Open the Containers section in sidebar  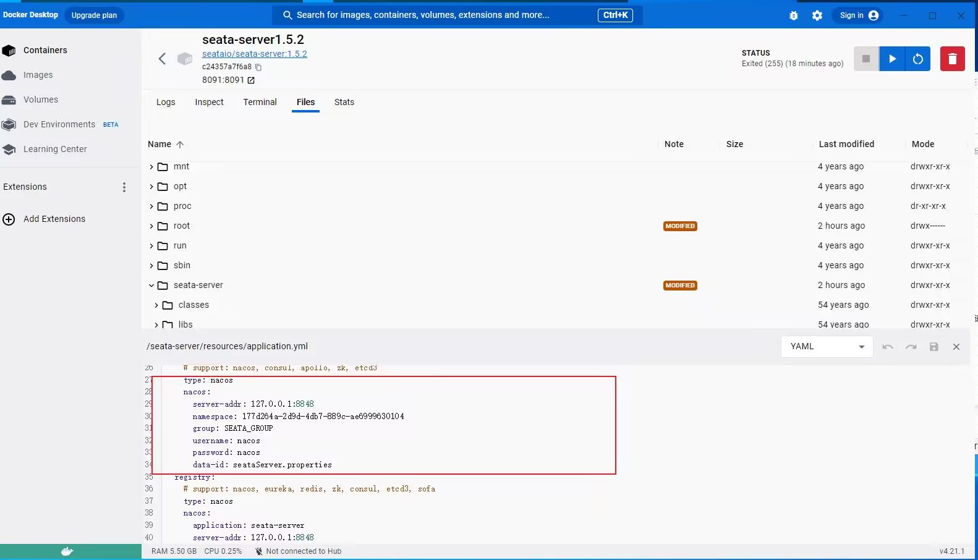pos(45,50)
